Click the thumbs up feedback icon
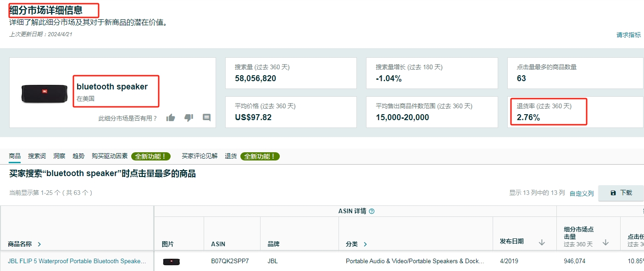The image size is (644, 271). [x=171, y=118]
